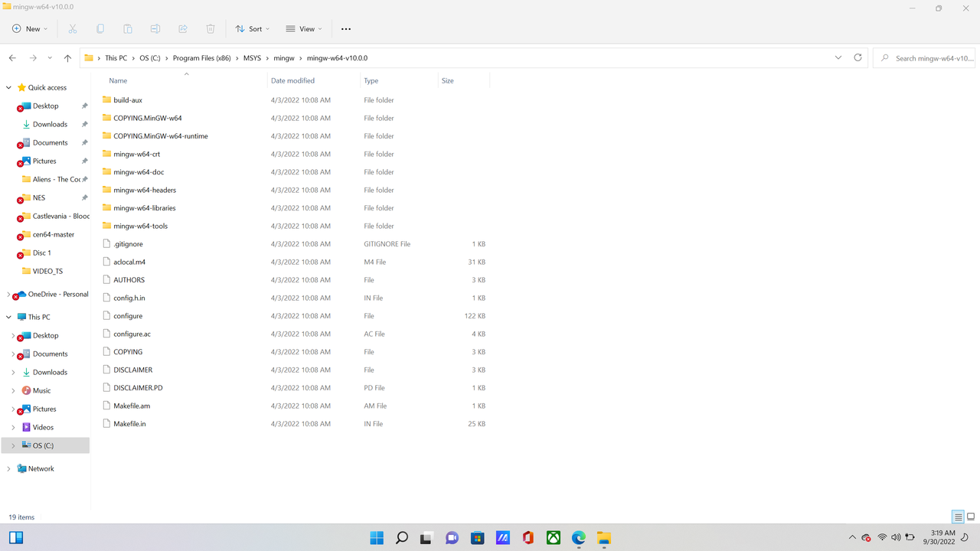Open the Chat app in taskbar

pos(452,538)
